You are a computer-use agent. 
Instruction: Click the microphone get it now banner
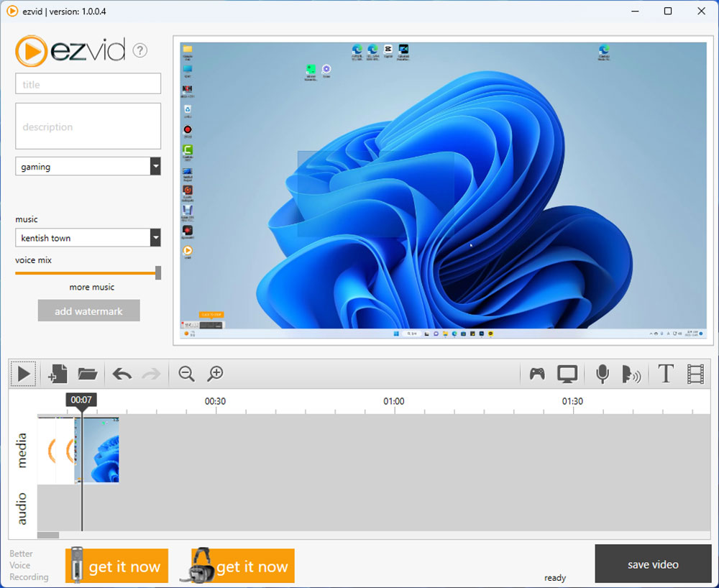tap(116, 566)
